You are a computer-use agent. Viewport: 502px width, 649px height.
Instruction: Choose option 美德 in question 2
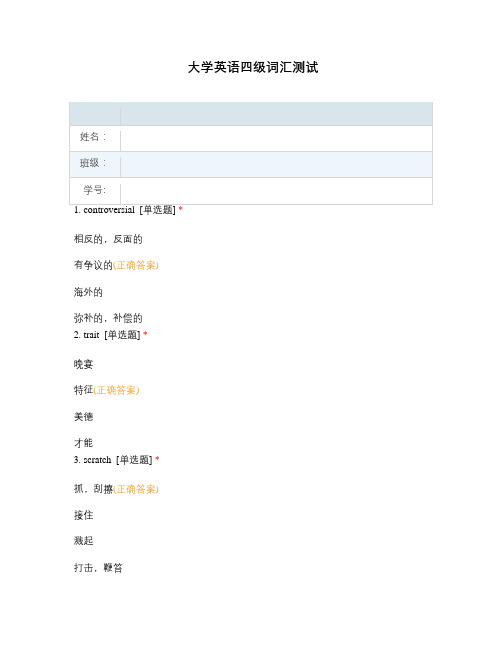coord(84,416)
